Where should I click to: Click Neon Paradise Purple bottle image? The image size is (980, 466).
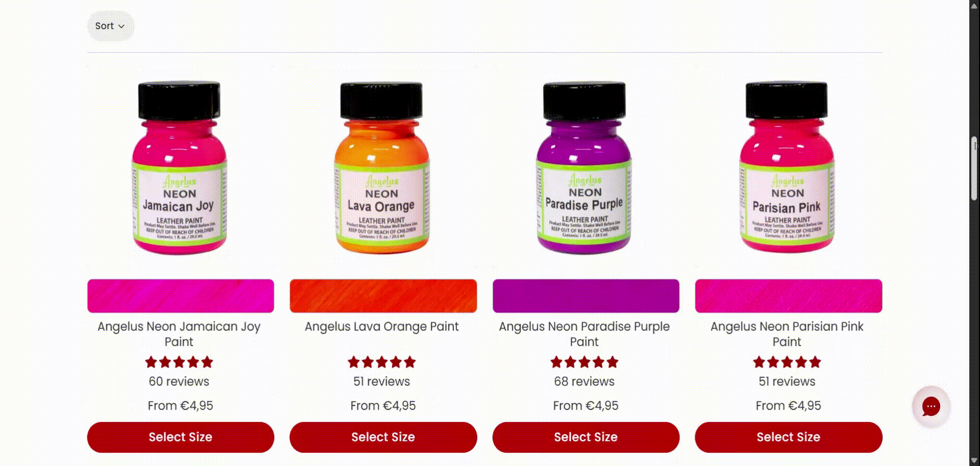(x=584, y=168)
